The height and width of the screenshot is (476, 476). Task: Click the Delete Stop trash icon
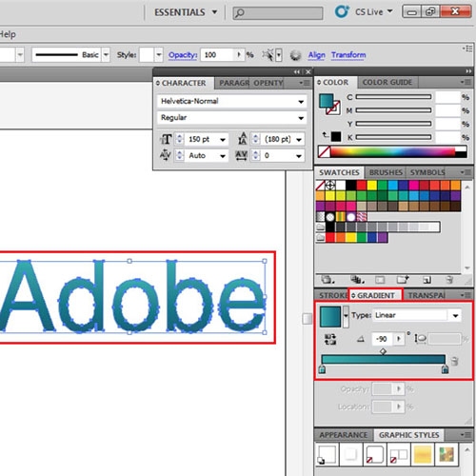(x=455, y=361)
